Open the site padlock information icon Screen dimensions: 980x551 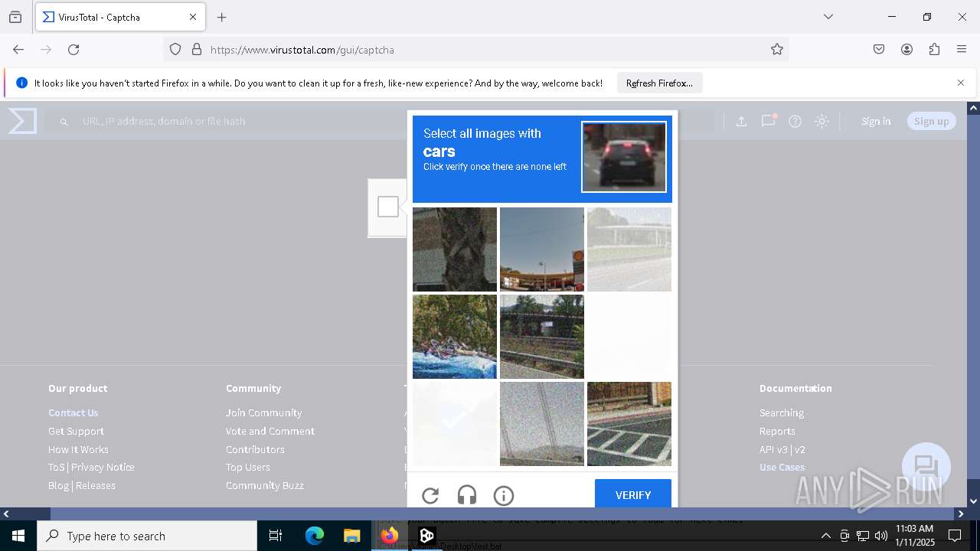pyautogui.click(x=197, y=50)
